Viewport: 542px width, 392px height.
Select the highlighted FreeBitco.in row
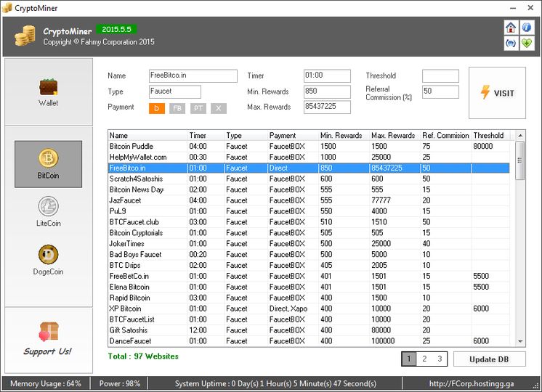pos(309,168)
